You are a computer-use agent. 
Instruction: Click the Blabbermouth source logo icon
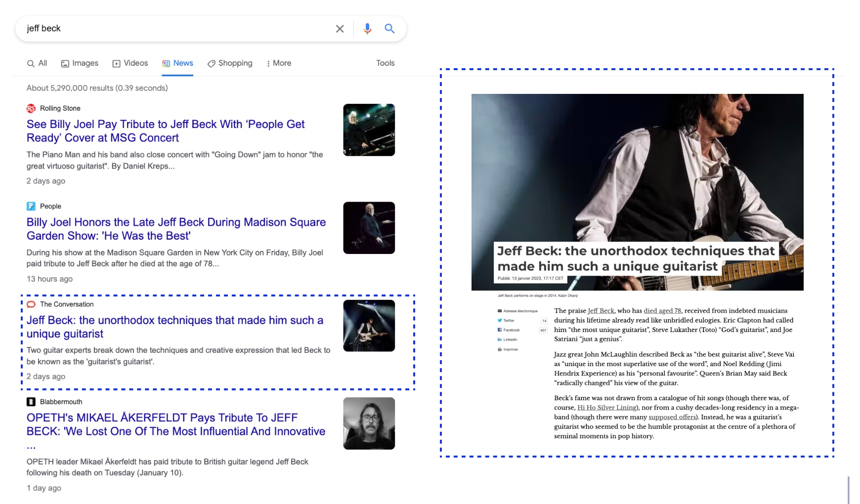(x=31, y=402)
